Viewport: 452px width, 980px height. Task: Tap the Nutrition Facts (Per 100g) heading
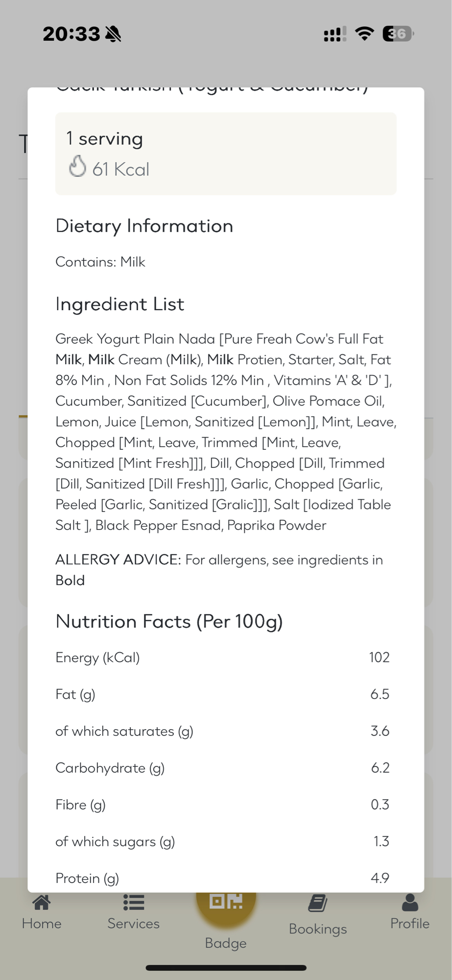[169, 621]
